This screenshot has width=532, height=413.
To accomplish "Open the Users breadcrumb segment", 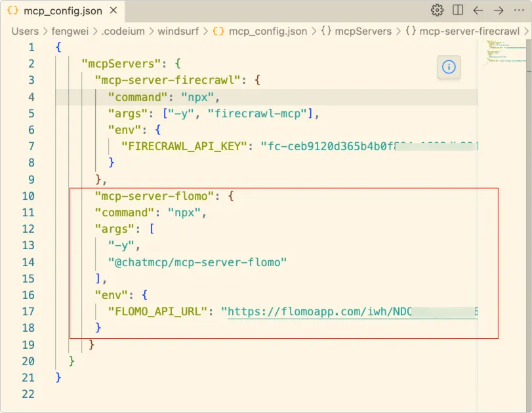I will (x=25, y=31).
